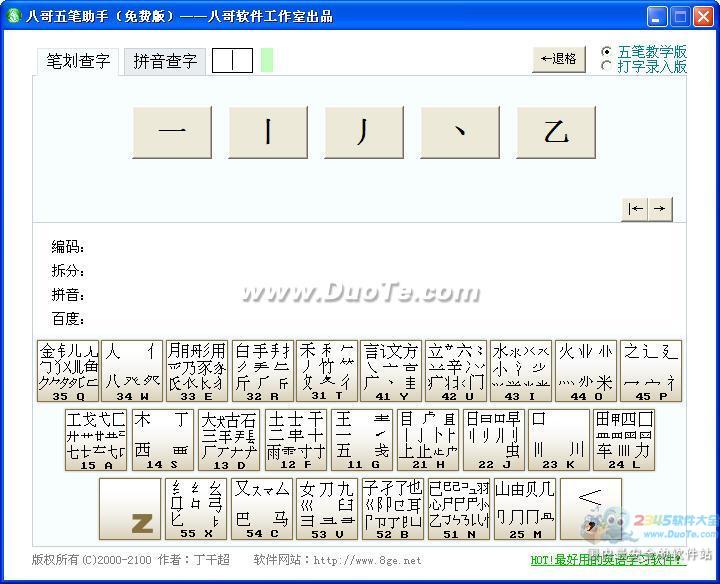
Task: Select the turning stroke 乙 button
Action: 556,132
